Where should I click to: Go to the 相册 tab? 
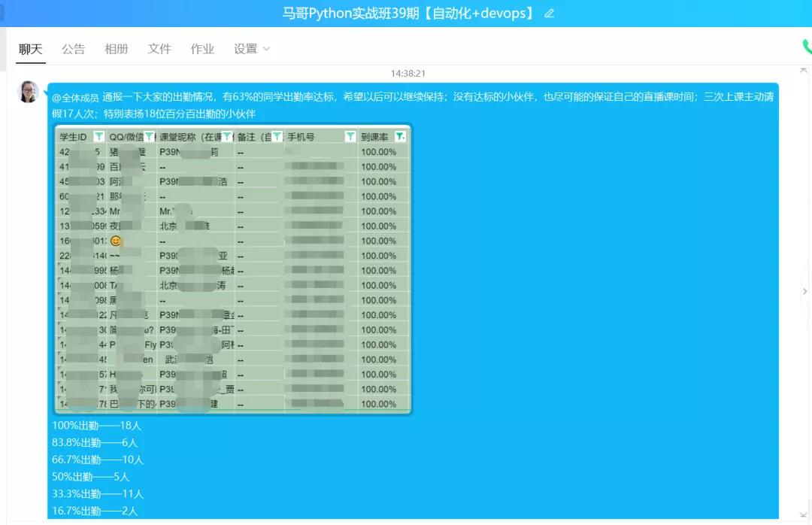pos(117,49)
